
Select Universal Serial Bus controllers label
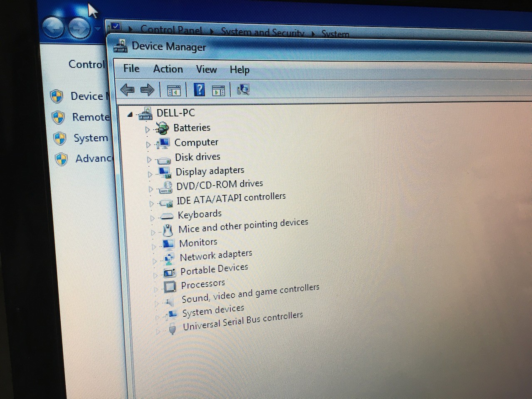pyautogui.click(x=243, y=321)
